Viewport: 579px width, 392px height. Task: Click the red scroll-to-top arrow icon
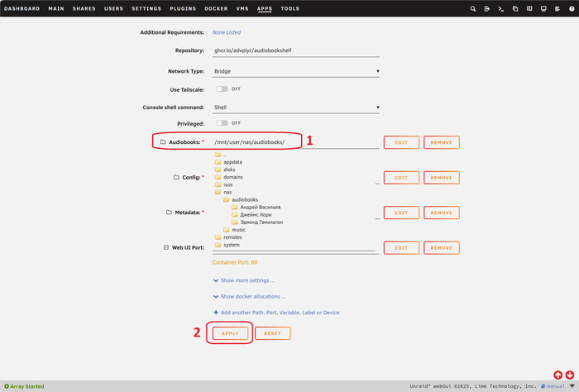click(x=558, y=375)
